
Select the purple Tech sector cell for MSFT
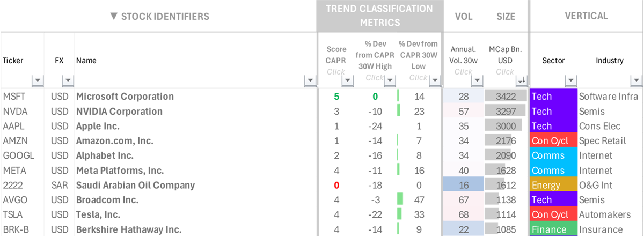tap(553, 97)
